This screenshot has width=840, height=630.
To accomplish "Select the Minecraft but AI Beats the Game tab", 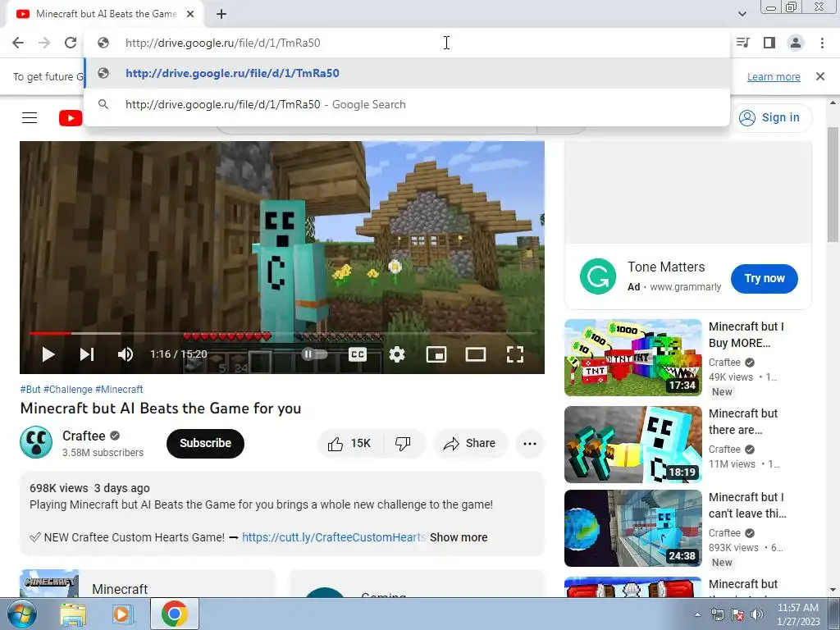I will [x=104, y=15].
